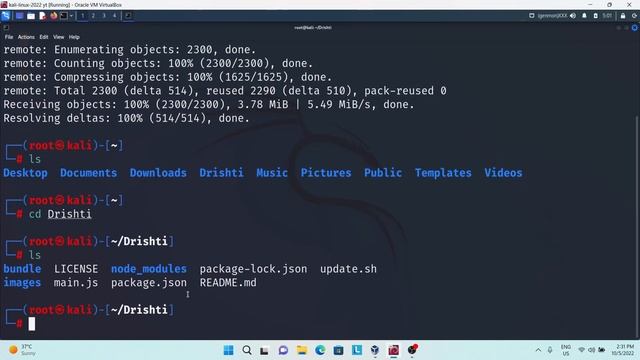Expand the terminal launcher dropdown arrow
The image size is (640, 360).
(x=71, y=16)
